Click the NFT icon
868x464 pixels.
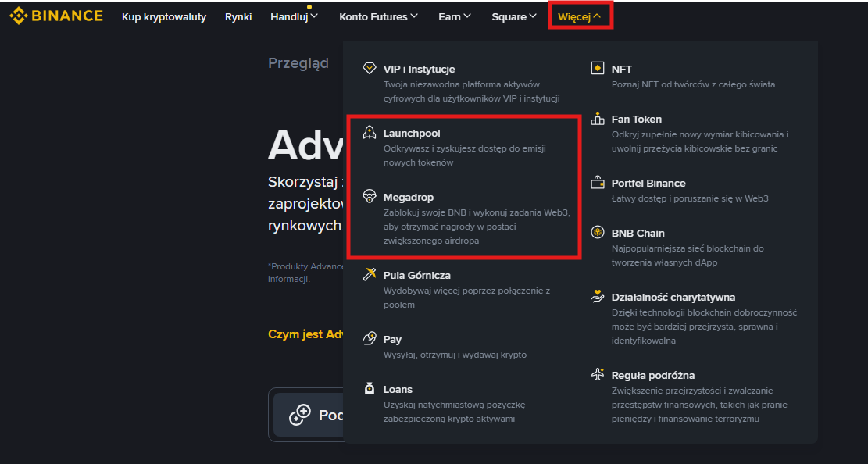pos(598,69)
